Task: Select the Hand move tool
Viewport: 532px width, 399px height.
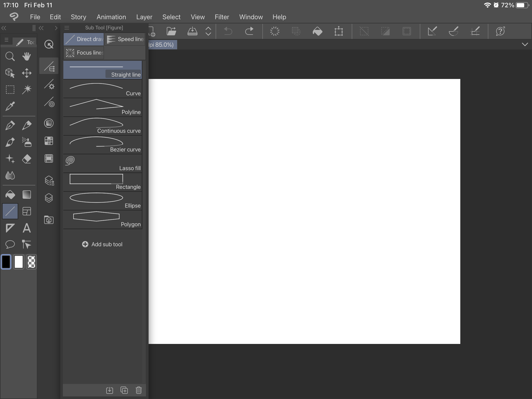Action: (26, 56)
